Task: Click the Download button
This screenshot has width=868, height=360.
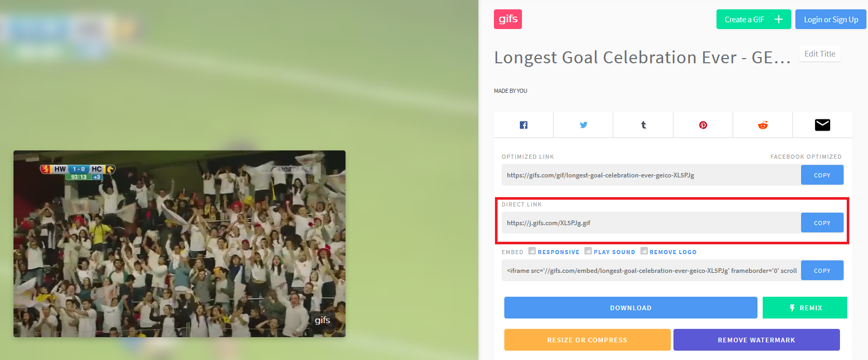Action: [630, 308]
